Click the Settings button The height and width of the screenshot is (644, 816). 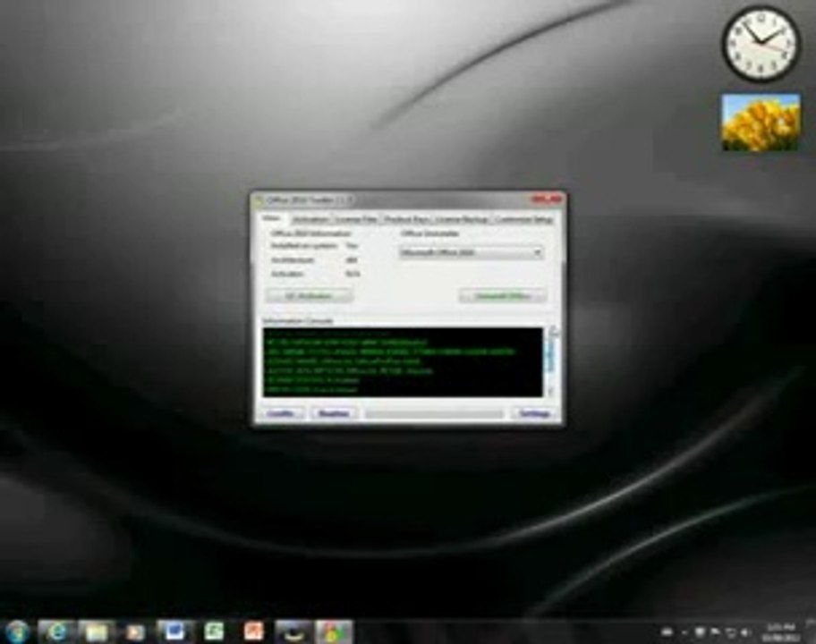pyautogui.click(x=534, y=413)
